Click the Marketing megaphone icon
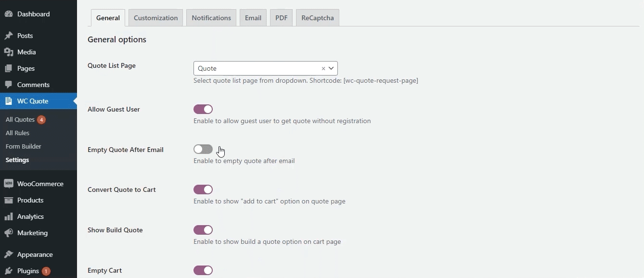 [x=9, y=233]
